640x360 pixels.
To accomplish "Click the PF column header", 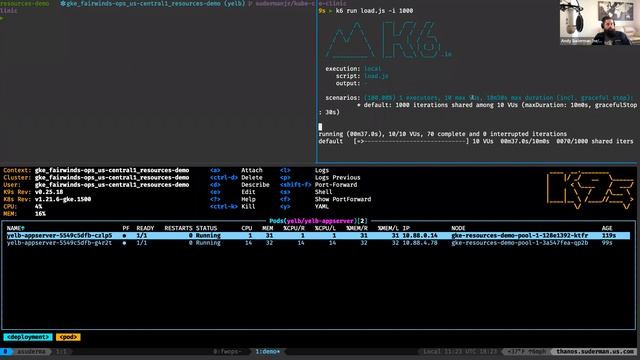I will (x=126, y=228).
